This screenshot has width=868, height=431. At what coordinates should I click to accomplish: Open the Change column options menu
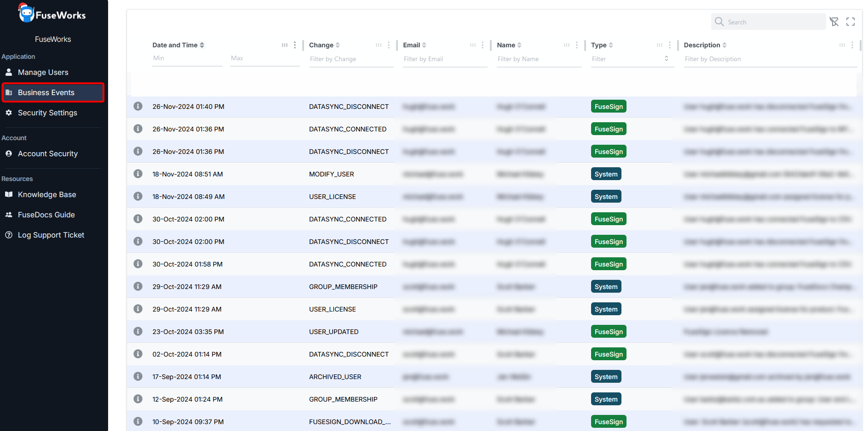[389, 45]
